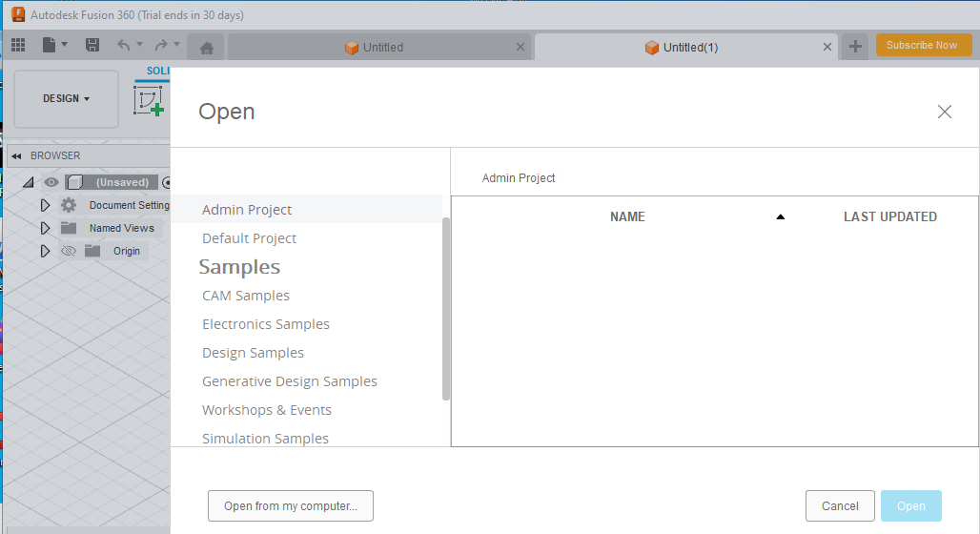Expand the Named Views node
This screenshot has height=534, width=980.
click(x=45, y=228)
